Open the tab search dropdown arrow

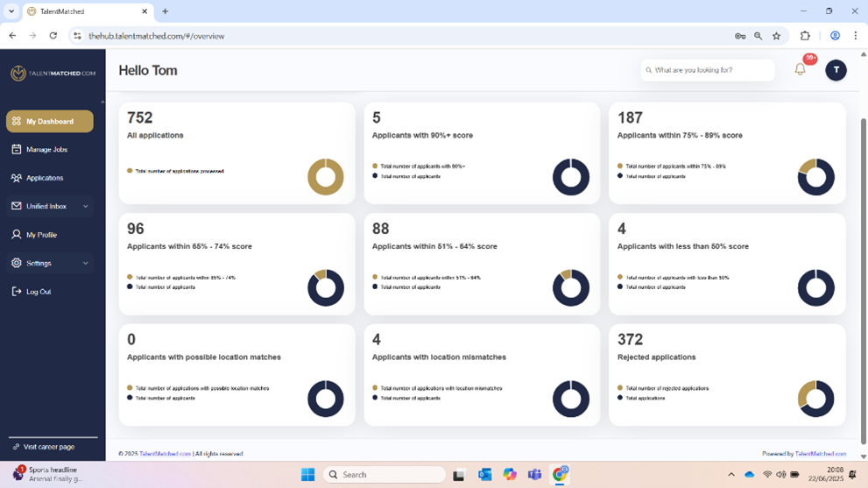point(11,11)
